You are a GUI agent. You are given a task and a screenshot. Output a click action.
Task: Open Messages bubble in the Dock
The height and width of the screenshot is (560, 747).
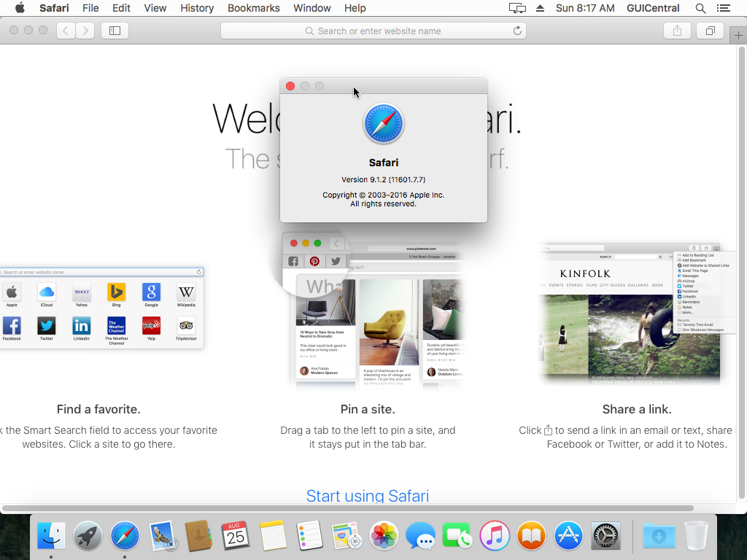(x=420, y=535)
